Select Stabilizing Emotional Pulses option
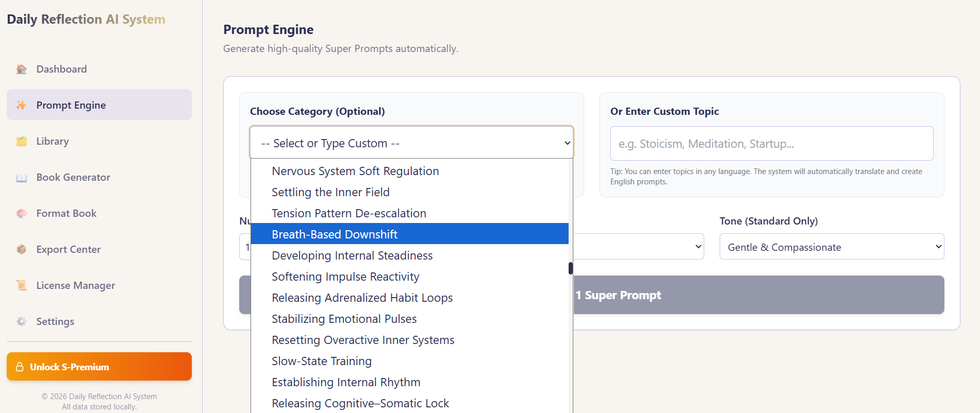This screenshot has height=413, width=980. point(344,319)
